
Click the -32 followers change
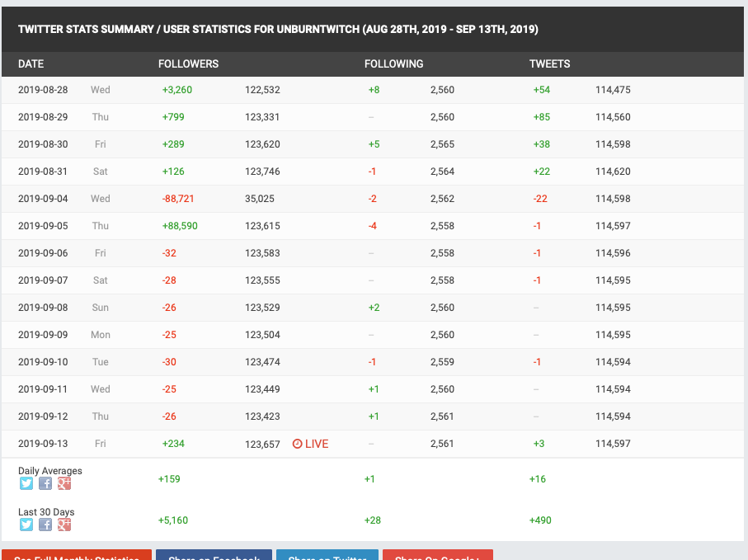point(169,253)
